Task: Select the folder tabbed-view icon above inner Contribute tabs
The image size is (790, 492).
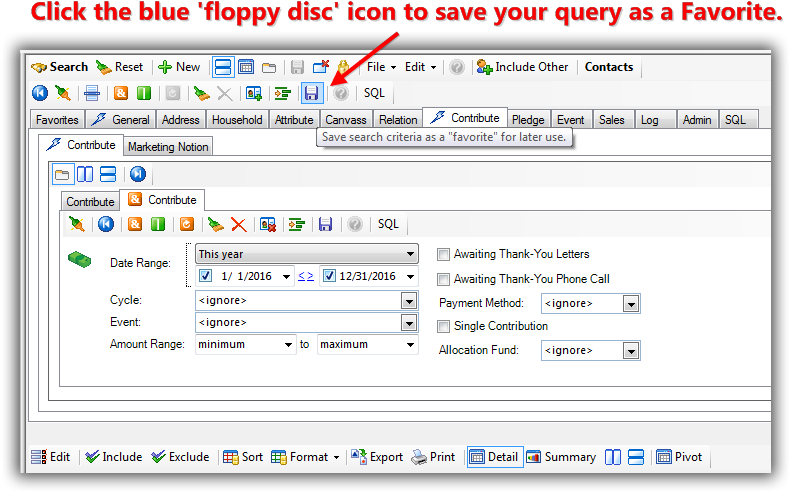Action: point(62,174)
